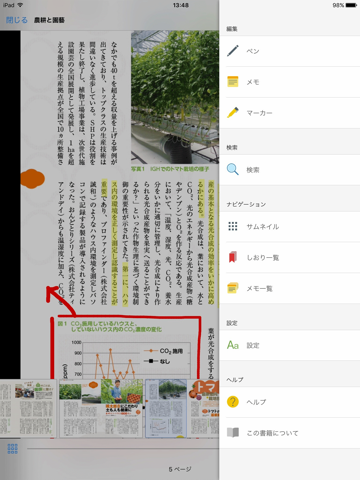Open the leftmost page thumbnail in strip

28,408
